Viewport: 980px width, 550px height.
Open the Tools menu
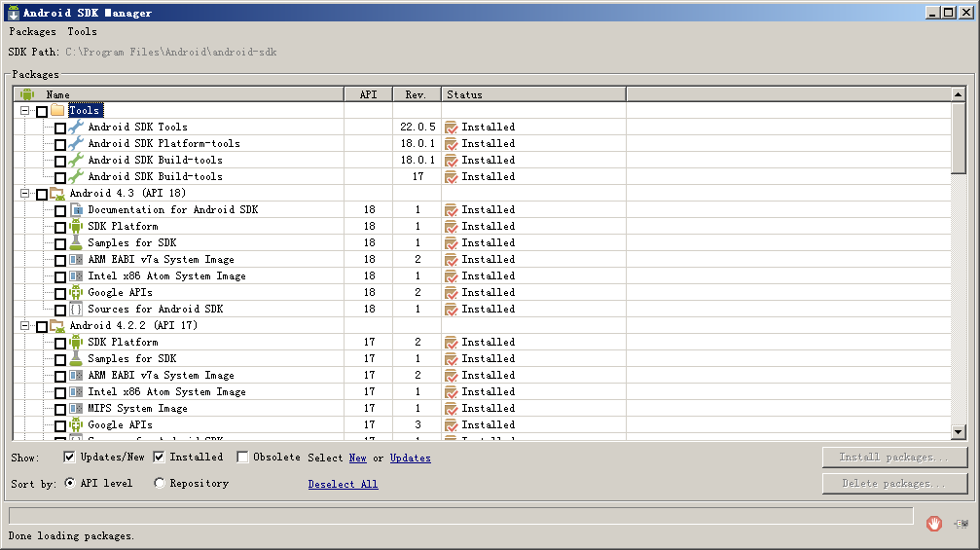click(82, 31)
